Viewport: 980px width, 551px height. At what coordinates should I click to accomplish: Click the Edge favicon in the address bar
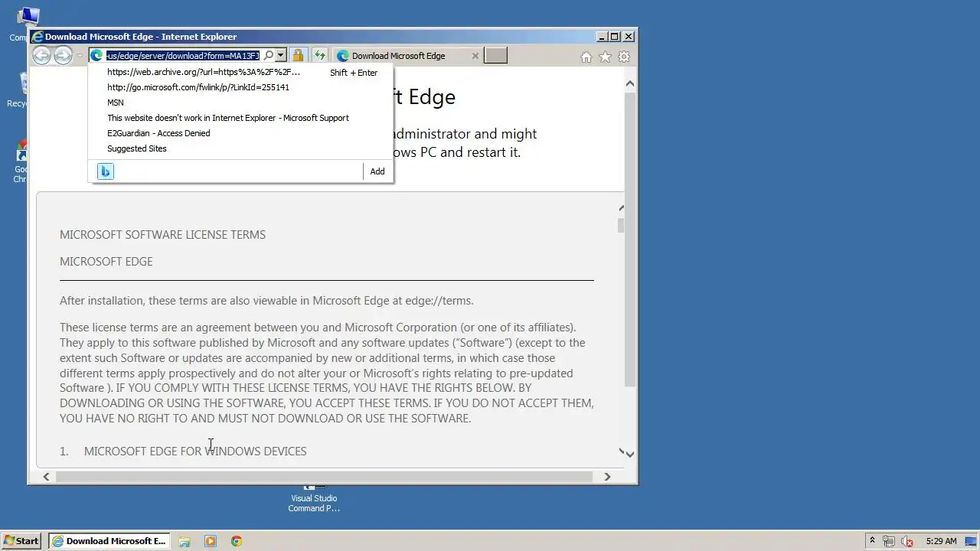tap(97, 55)
